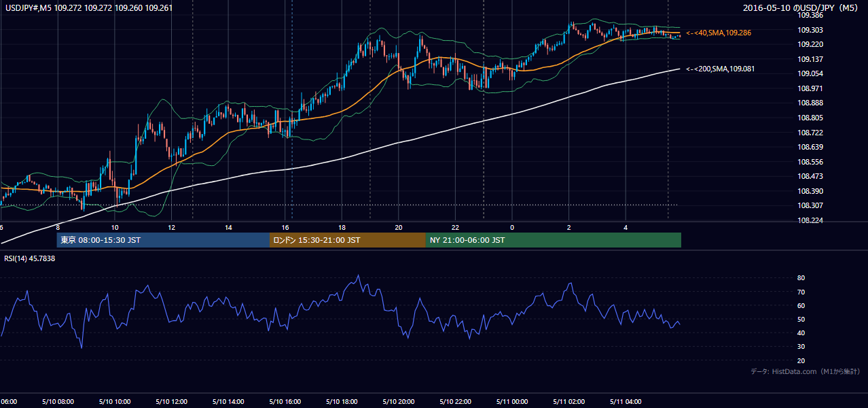Screen dimensions: 868x408
Task: Click hour tick 16 under price chart
Action: point(285,228)
